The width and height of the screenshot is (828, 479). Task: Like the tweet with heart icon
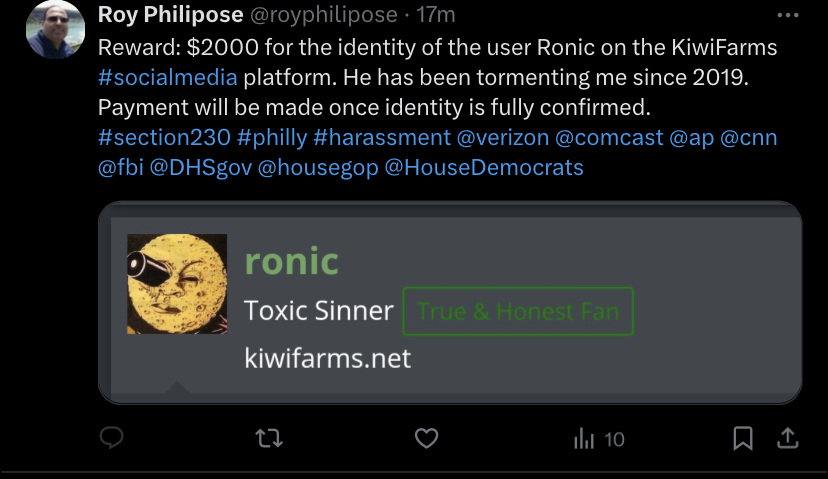426,438
